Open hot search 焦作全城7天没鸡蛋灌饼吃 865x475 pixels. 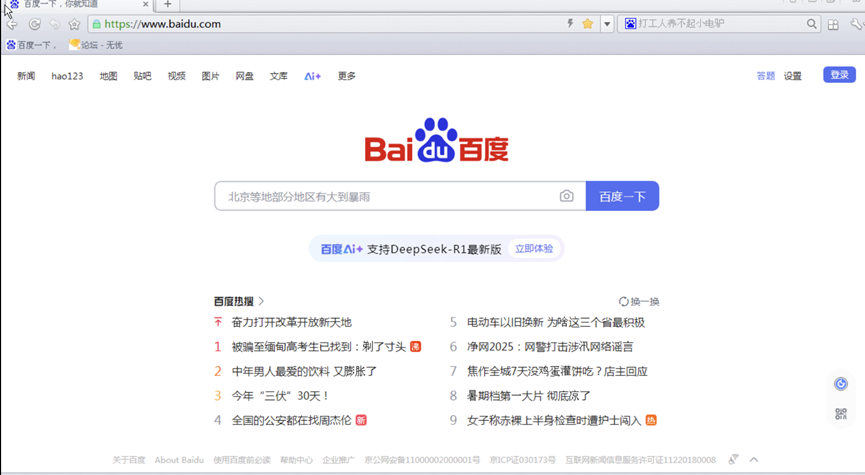(557, 371)
